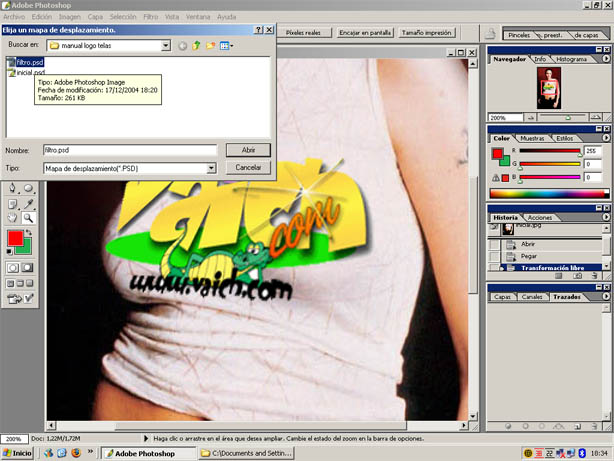This screenshot has width=614, height=461.
Task: Switch to the Canales tab
Action: (x=533, y=297)
